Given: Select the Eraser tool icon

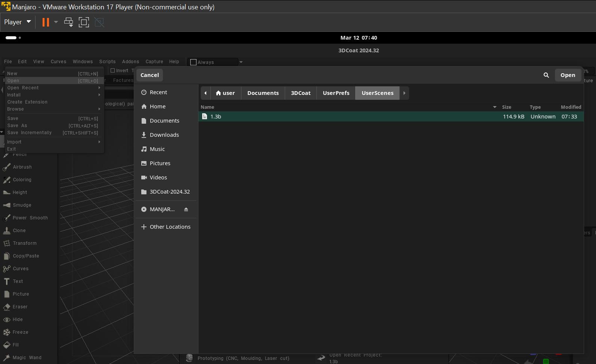Looking at the screenshot, I should point(7,307).
